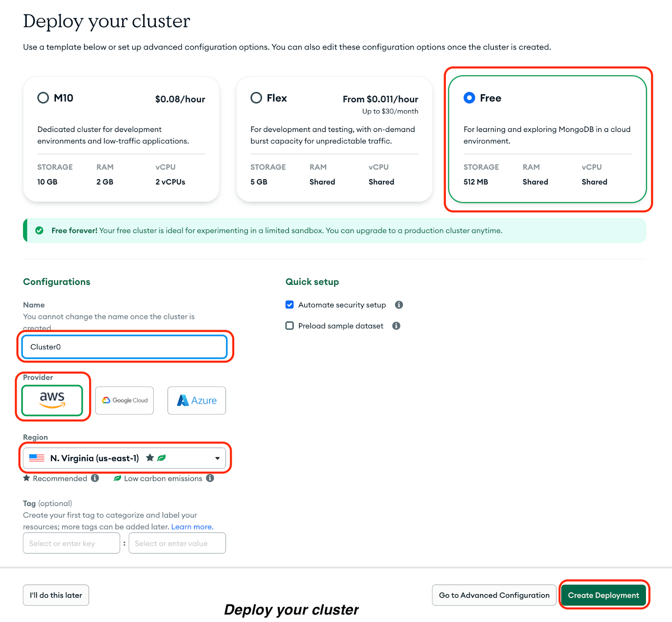
Task: Click the checkmark icon in the Free forever banner
Action: point(39,230)
